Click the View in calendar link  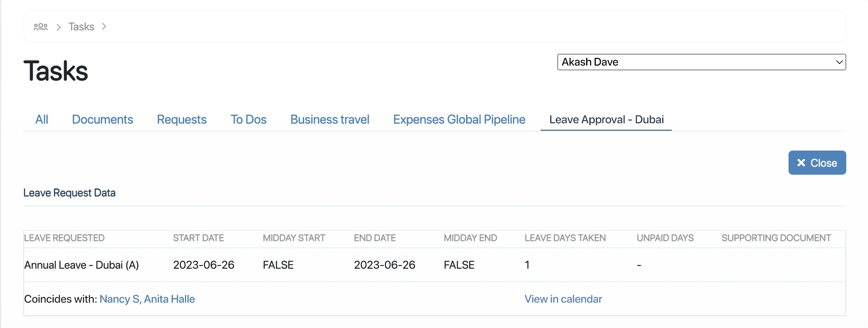click(563, 299)
